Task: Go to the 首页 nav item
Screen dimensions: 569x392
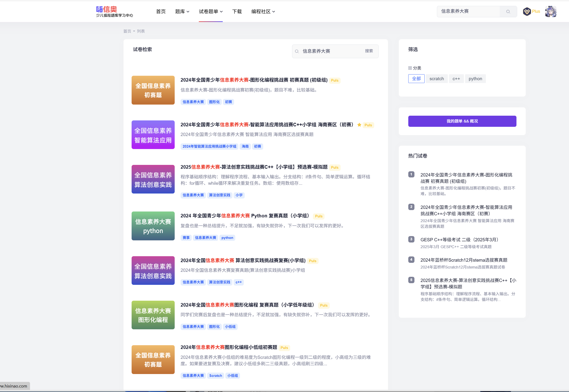Action: 161,12
